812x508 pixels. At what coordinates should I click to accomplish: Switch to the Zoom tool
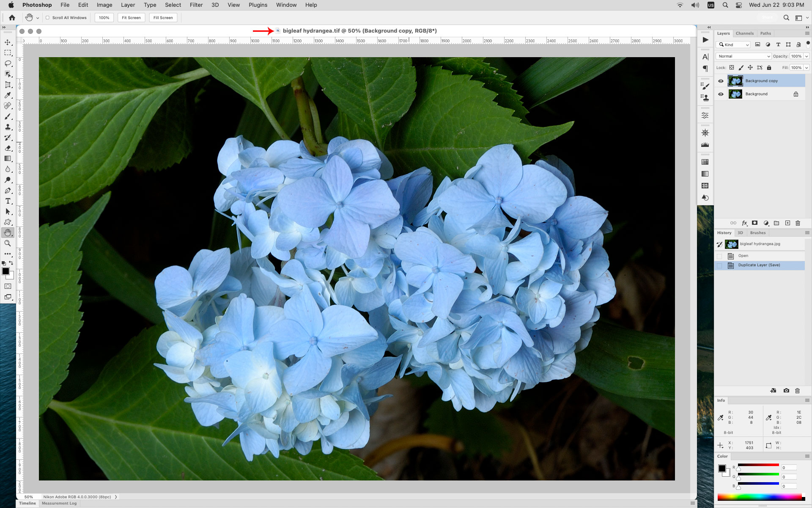pyautogui.click(x=8, y=243)
